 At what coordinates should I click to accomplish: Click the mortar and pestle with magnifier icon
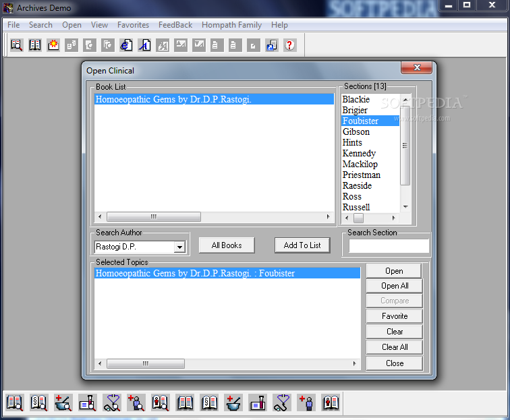click(63, 402)
